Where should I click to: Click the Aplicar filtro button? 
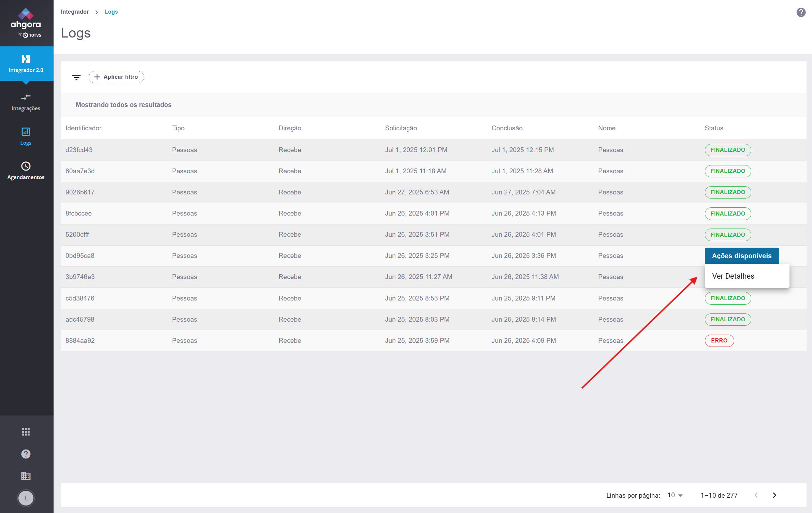pos(116,77)
